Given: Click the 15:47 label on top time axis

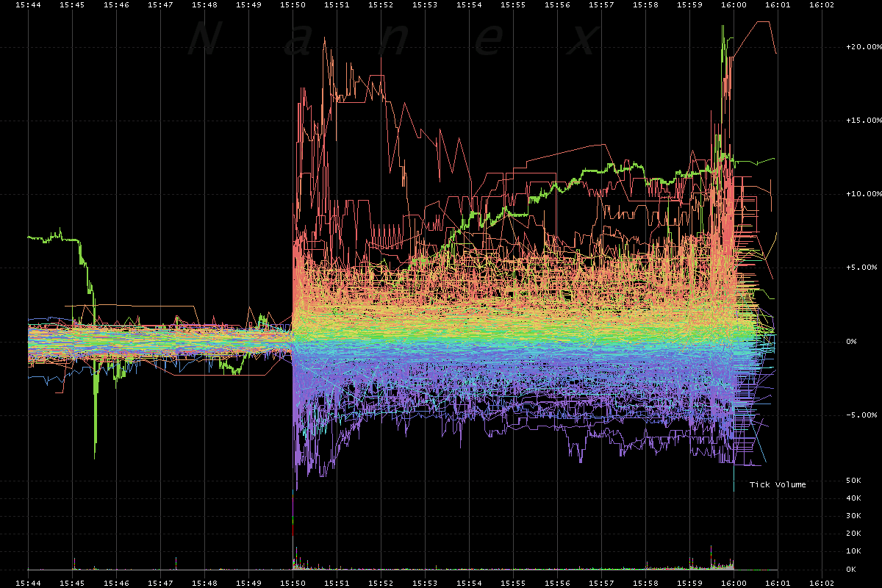Looking at the screenshot, I should click(160, 4).
